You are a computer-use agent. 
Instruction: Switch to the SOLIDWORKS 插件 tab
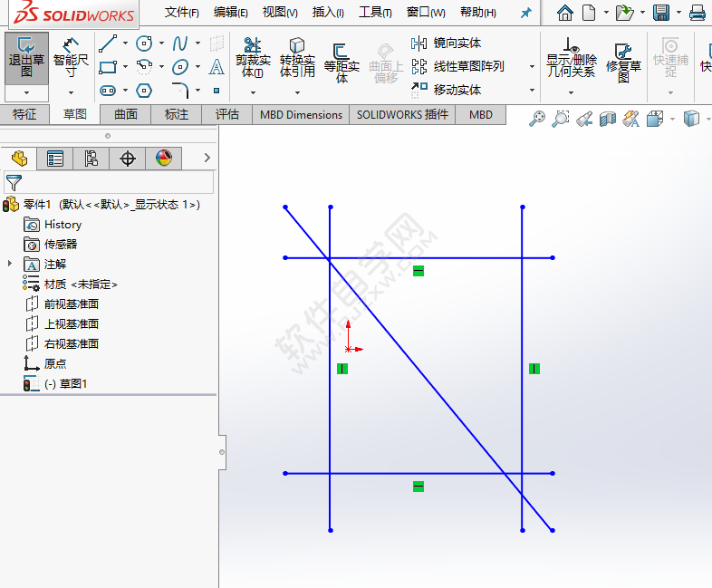402,115
